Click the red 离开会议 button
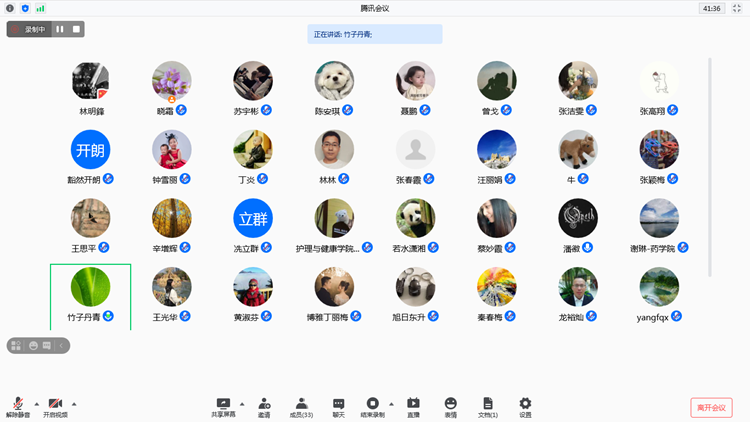Screen dimensions: 750x422 point(711,408)
